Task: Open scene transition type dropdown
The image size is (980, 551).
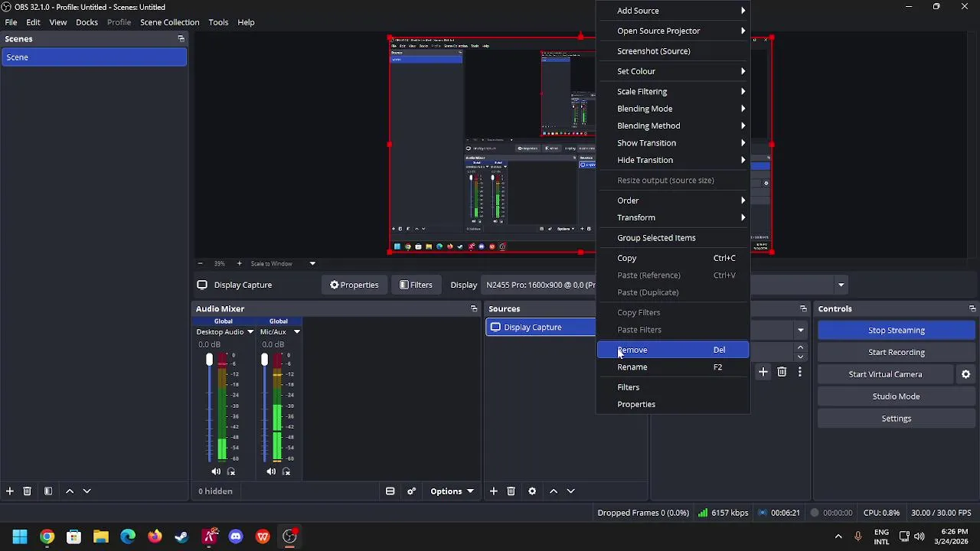Action: (x=800, y=331)
